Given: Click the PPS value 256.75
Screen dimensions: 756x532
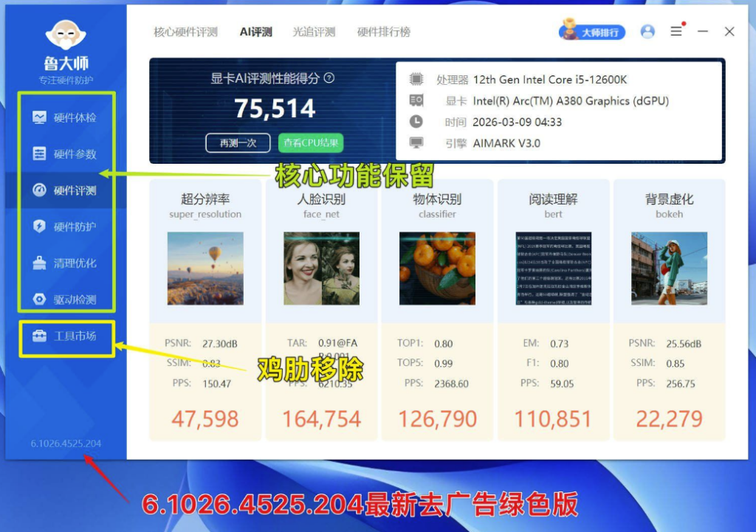Looking at the screenshot, I should coord(681,384).
